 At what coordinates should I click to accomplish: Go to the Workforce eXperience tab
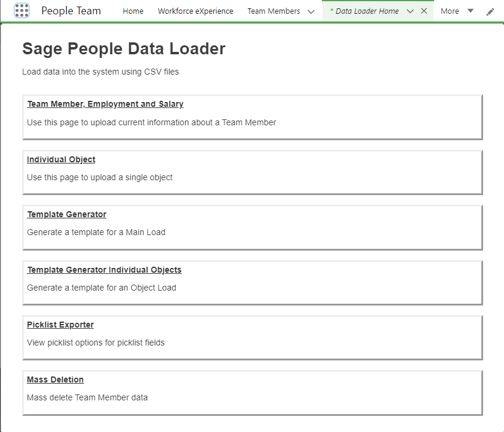195,11
